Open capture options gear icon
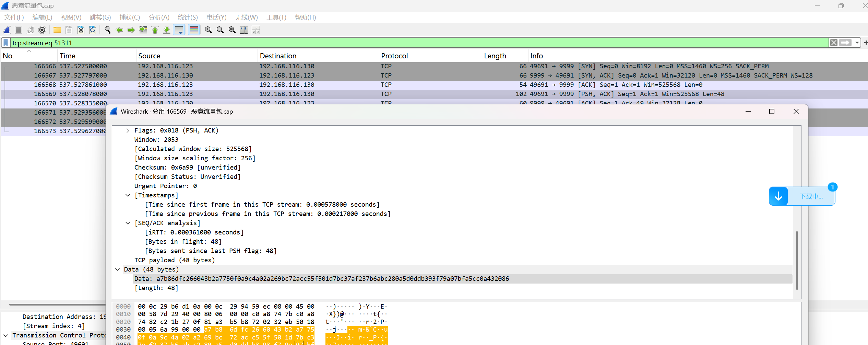Screen dimensions: 868x345 point(42,30)
